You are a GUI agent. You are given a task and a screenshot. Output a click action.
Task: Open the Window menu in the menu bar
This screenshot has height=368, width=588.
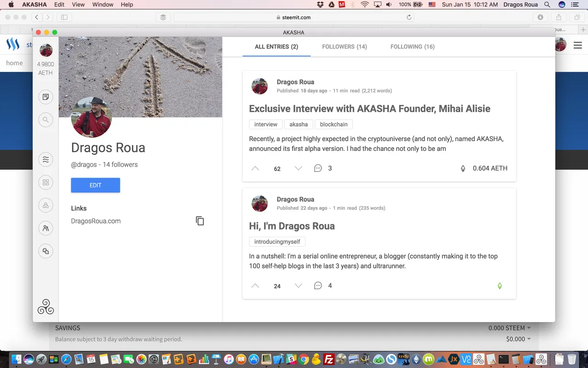(103, 5)
